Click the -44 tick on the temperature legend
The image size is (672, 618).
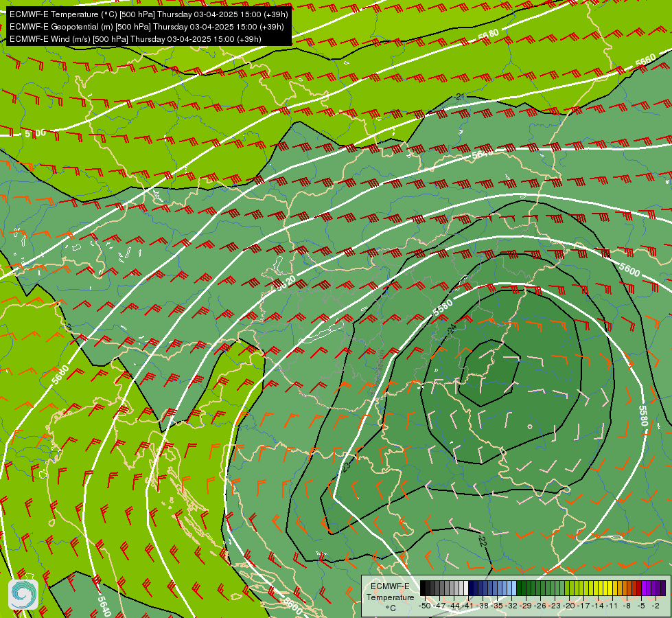[x=454, y=606]
